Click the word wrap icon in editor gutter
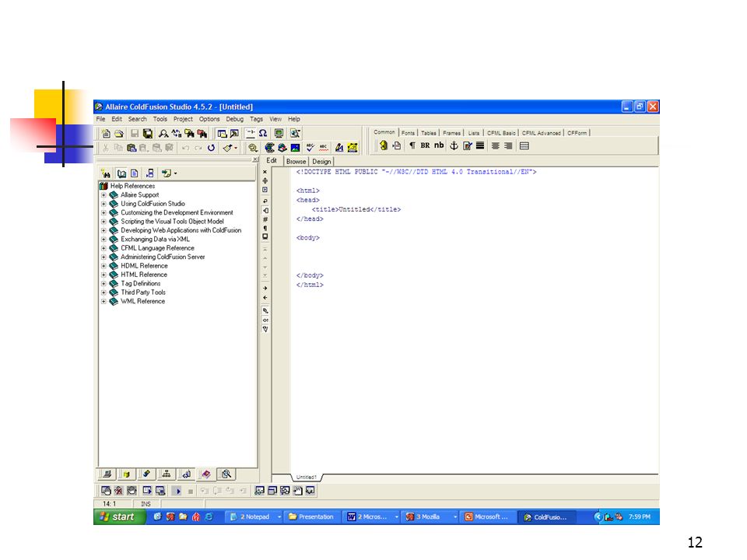 (x=265, y=201)
